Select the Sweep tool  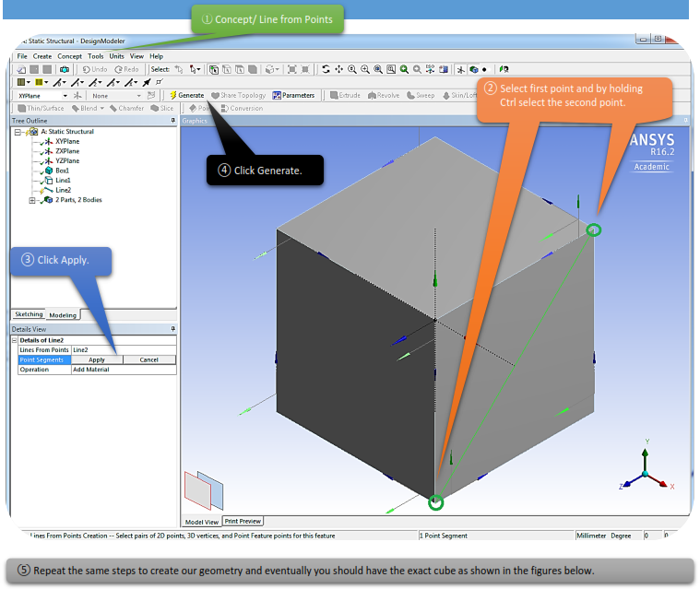(420, 95)
